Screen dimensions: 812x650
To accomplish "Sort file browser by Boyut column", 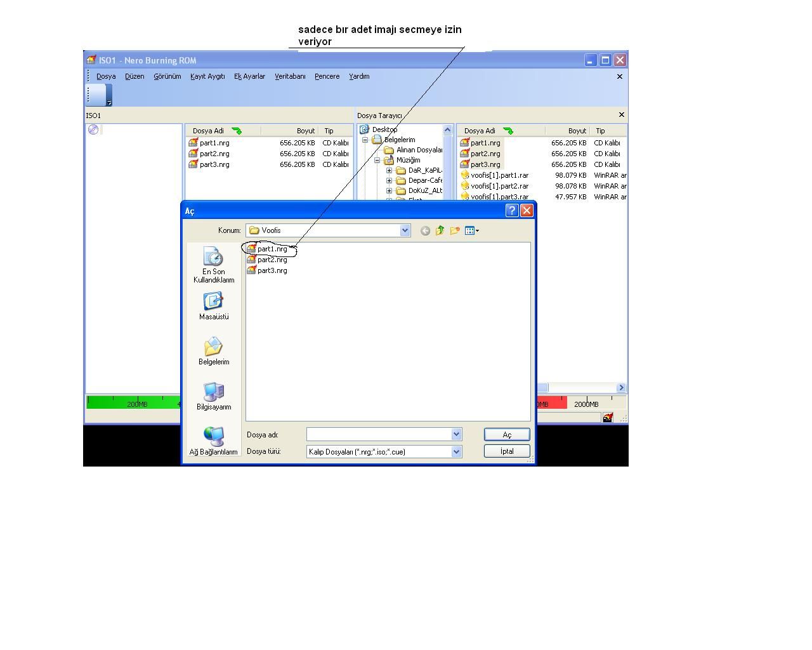I will click(567, 131).
